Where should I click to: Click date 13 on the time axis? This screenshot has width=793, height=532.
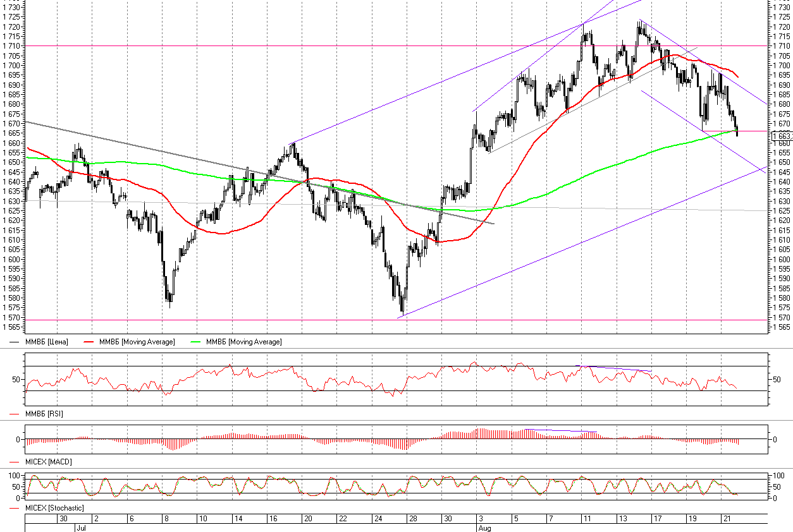pos(622,518)
